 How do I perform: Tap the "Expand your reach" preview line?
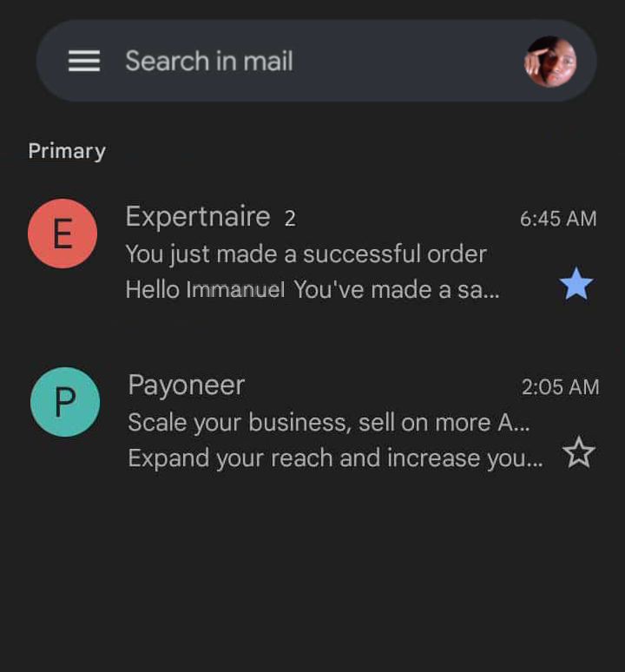[x=335, y=458]
